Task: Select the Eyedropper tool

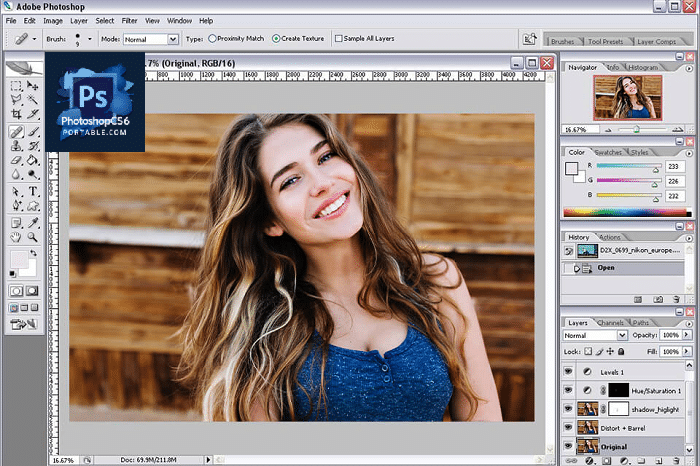Action: tap(32, 223)
